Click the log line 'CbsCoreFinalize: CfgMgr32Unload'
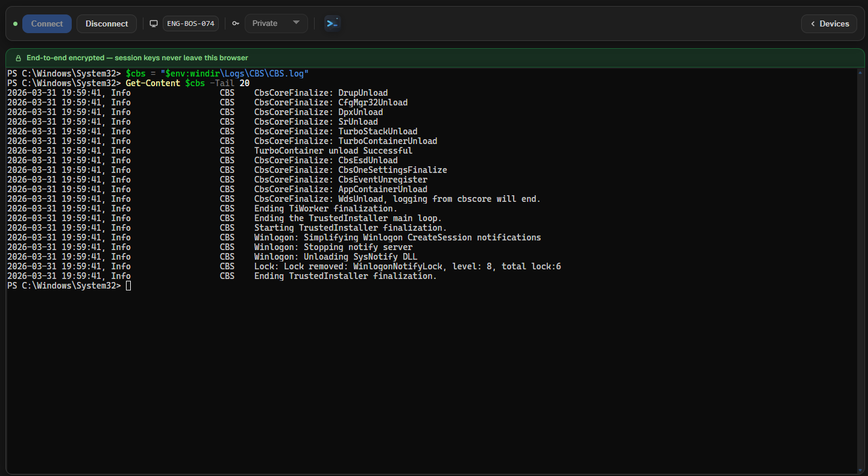This screenshot has width=868, height=476. (x=207, y=102)
